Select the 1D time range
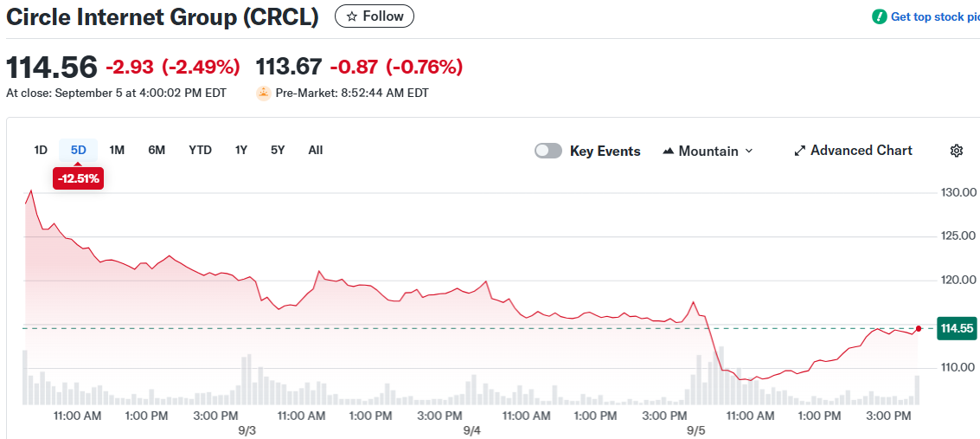Screen dimensions: 980x439 pos(41,150)
